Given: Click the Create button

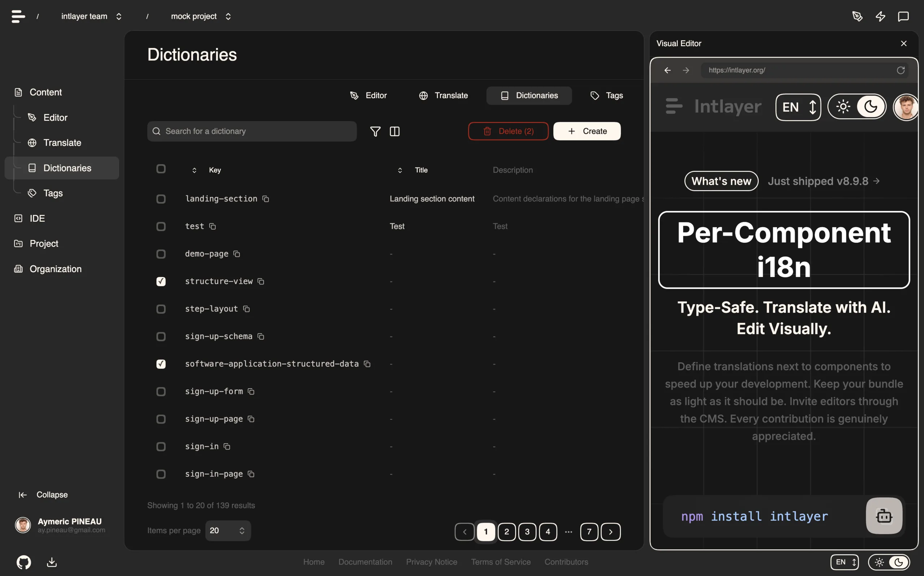Looking at the screenshot, I should click(587, 131).
